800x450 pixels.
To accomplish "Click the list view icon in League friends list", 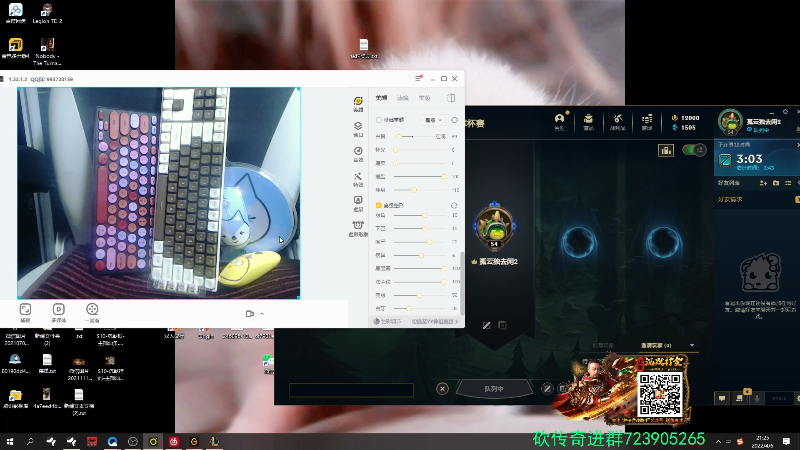I will tap(788, 183).
